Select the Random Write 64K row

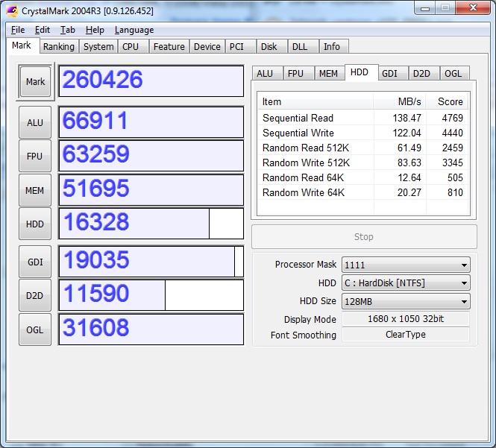362,192
